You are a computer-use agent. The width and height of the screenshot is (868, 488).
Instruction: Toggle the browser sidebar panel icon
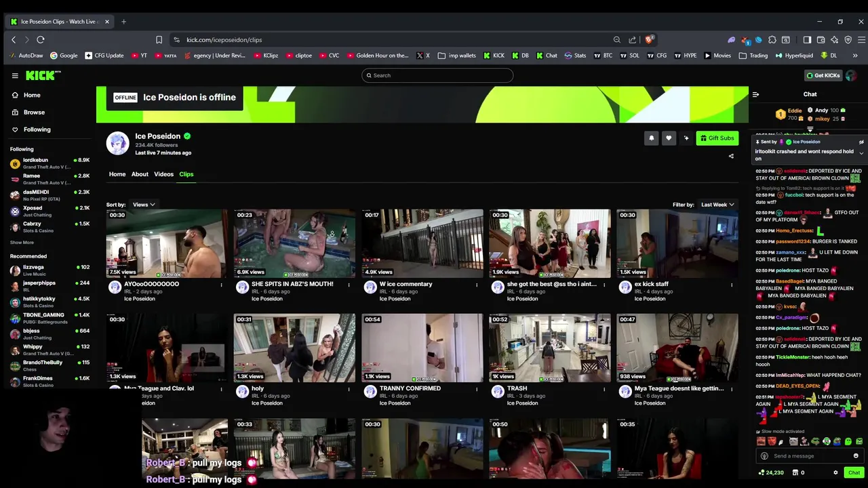(807, 40)
